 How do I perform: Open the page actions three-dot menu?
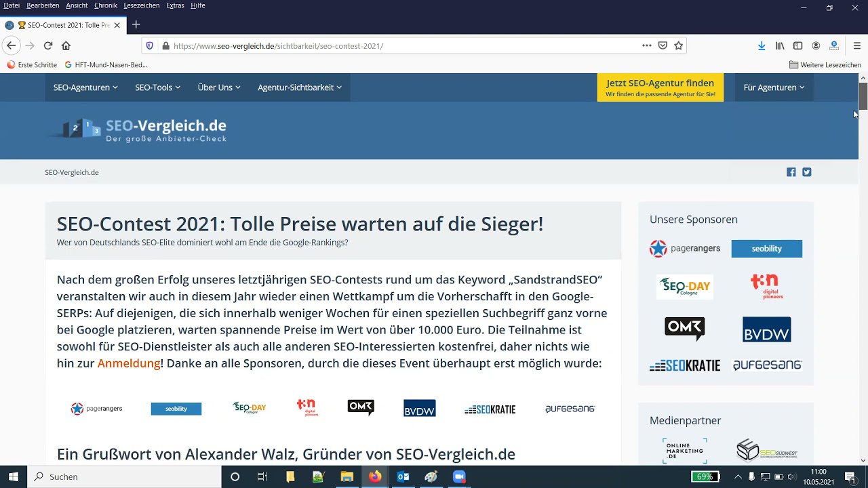(647, 45)
